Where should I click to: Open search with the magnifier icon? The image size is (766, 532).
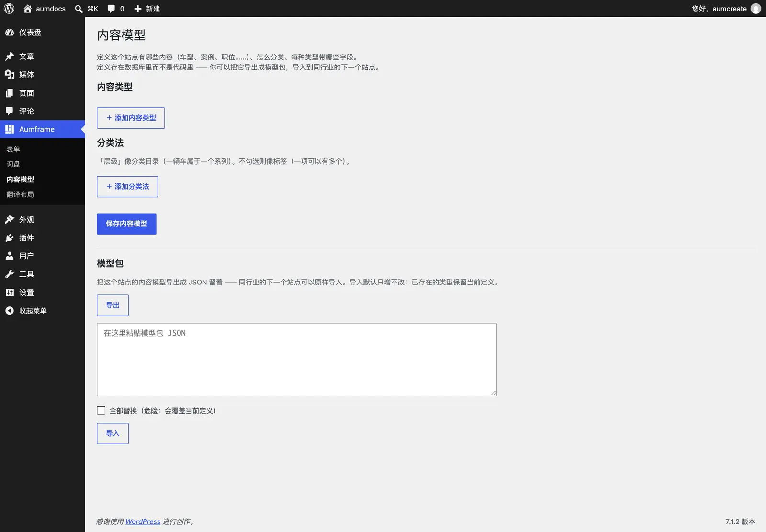[79, 9]
